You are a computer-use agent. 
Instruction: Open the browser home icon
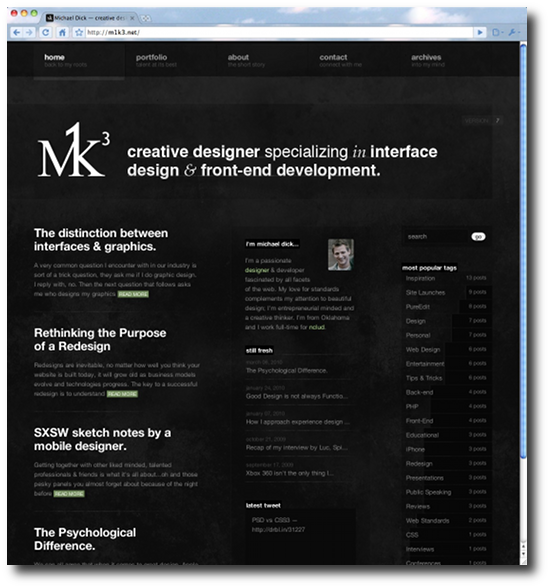pyautogui.click(x=63, y=33)
